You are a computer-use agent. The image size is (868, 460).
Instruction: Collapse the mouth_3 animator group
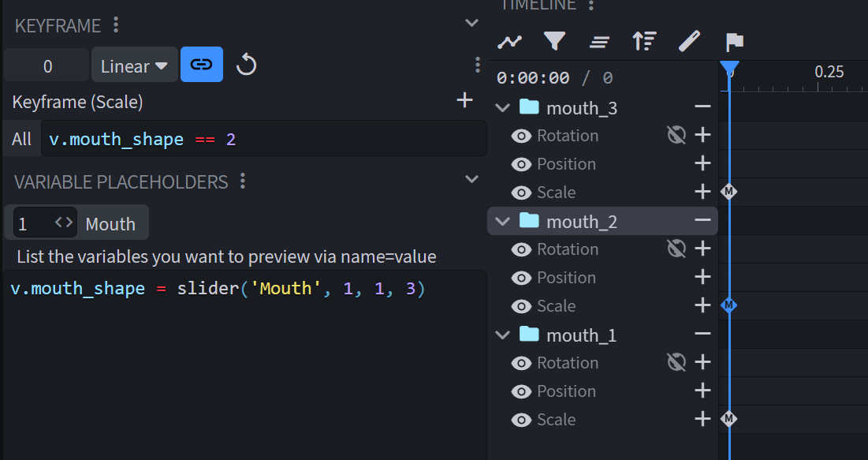tap(502, 108)
